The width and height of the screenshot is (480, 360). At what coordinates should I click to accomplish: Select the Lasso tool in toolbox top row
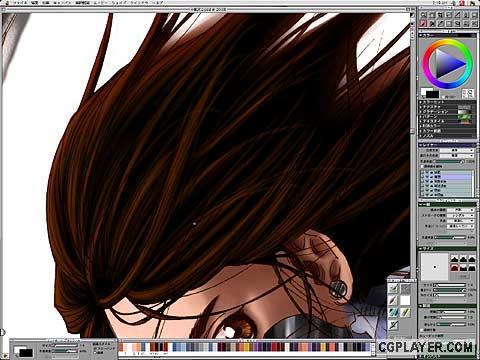pos(448,15)
